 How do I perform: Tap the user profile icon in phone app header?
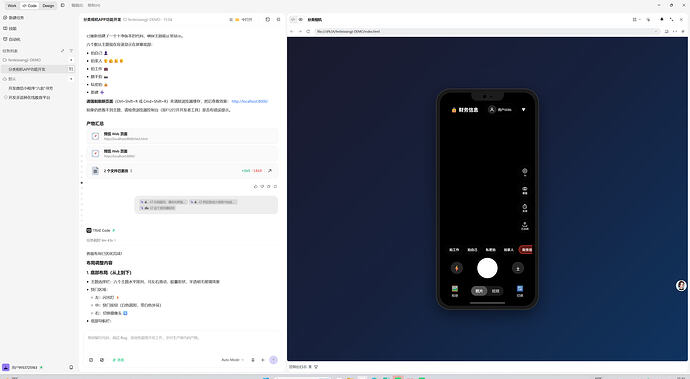(x=492, y=110)
